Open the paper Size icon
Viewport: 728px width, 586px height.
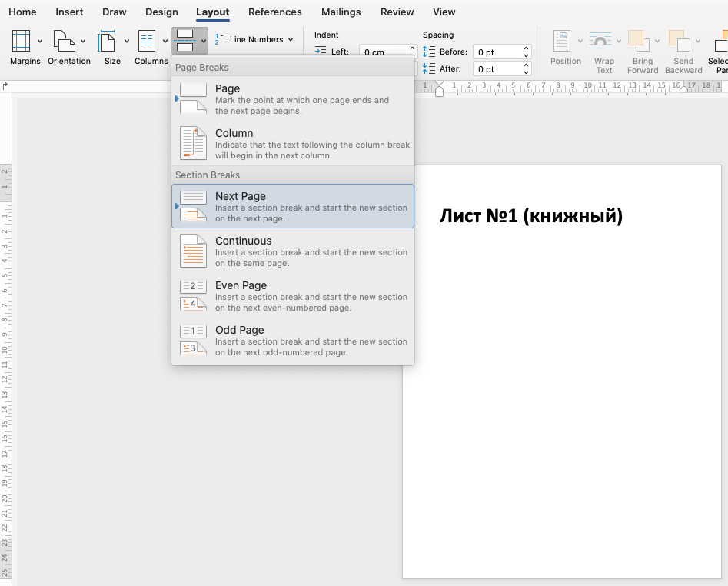point(107,41)
